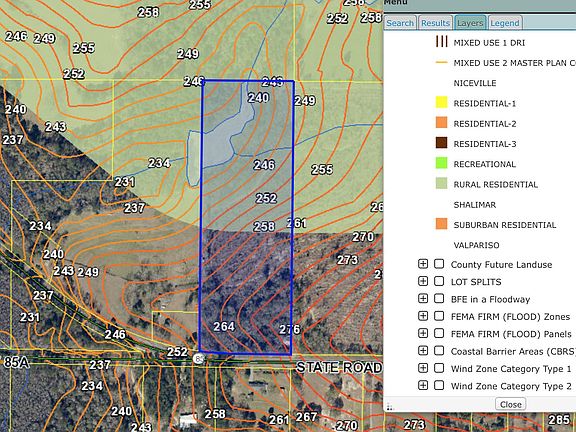Switch to the Search tab
The height and width of the screenshot is (432, 576).
(400, 23)
